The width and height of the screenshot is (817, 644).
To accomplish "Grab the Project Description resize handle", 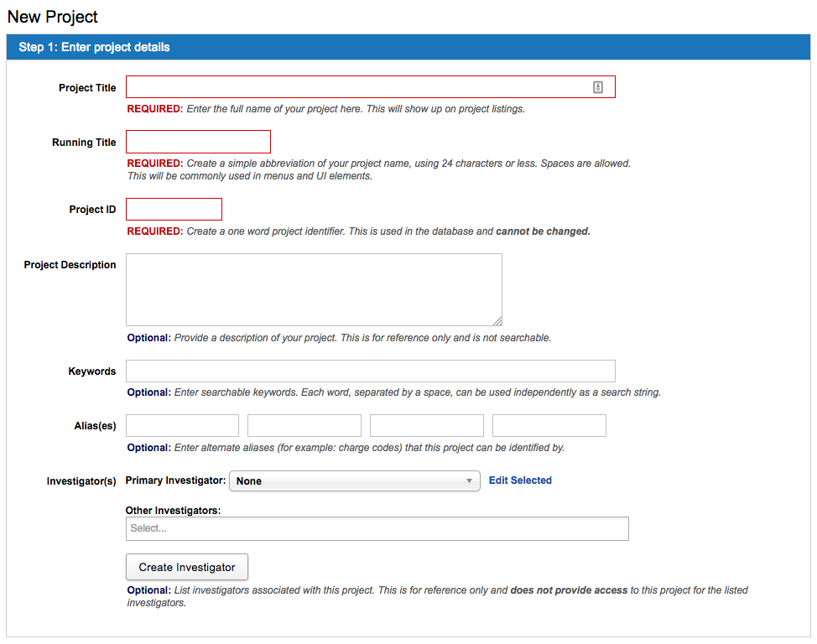I will click(x=497, y=321).
